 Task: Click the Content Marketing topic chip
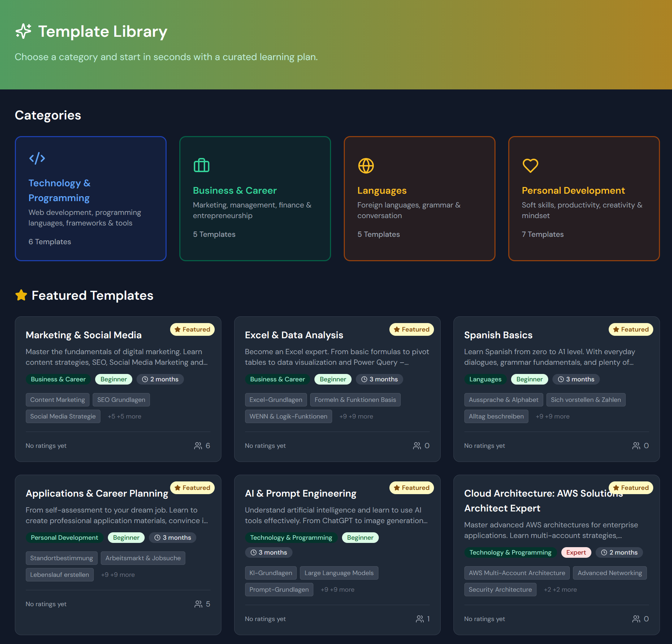coord(58,400)
